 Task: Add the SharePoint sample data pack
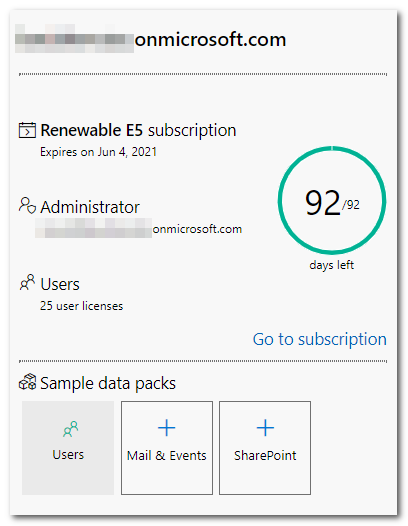(x=265, y=448)
